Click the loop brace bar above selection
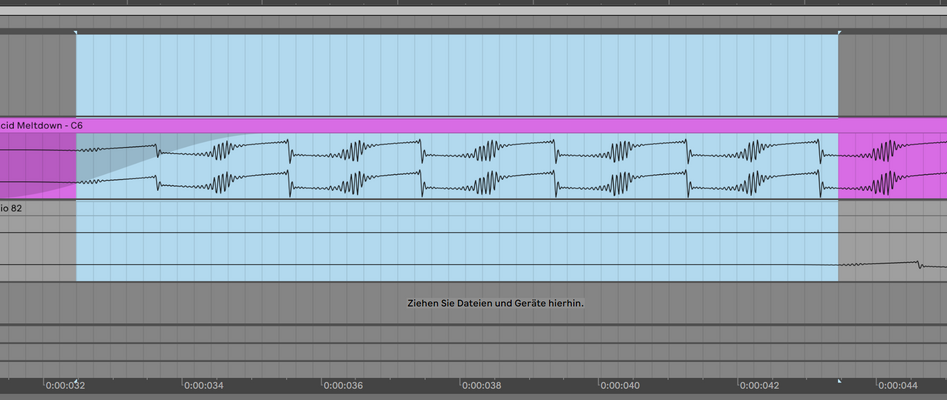 [457, 31]
